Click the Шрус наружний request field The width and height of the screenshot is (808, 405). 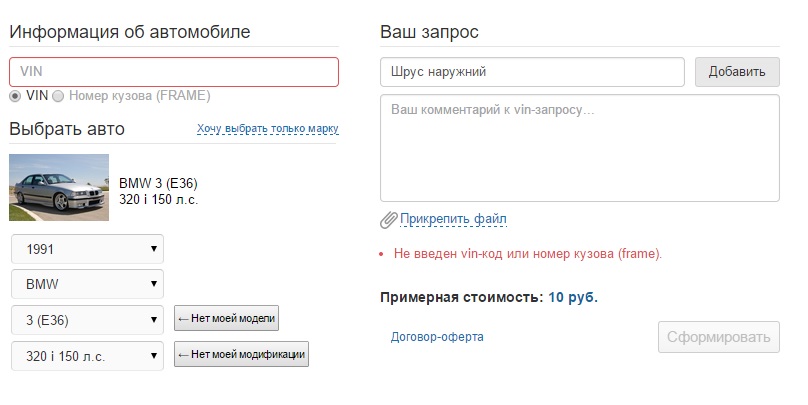click(532, 72)
